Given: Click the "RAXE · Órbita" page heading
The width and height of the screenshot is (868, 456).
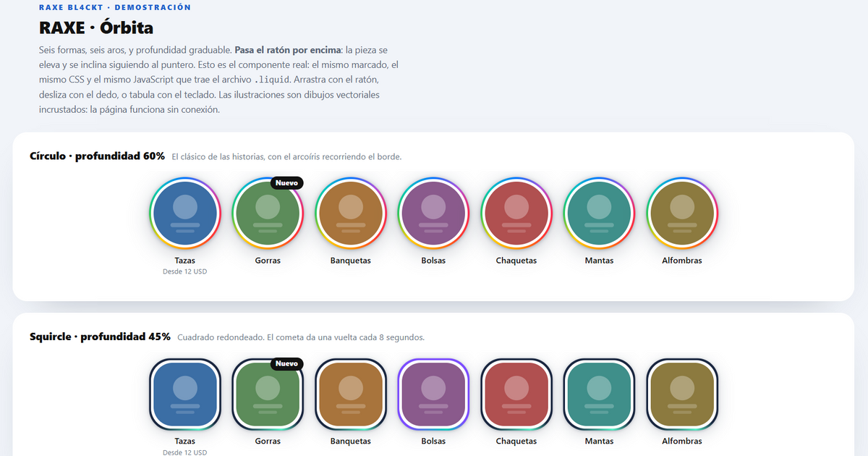Looking at the screenshot, I should point(96,28).
